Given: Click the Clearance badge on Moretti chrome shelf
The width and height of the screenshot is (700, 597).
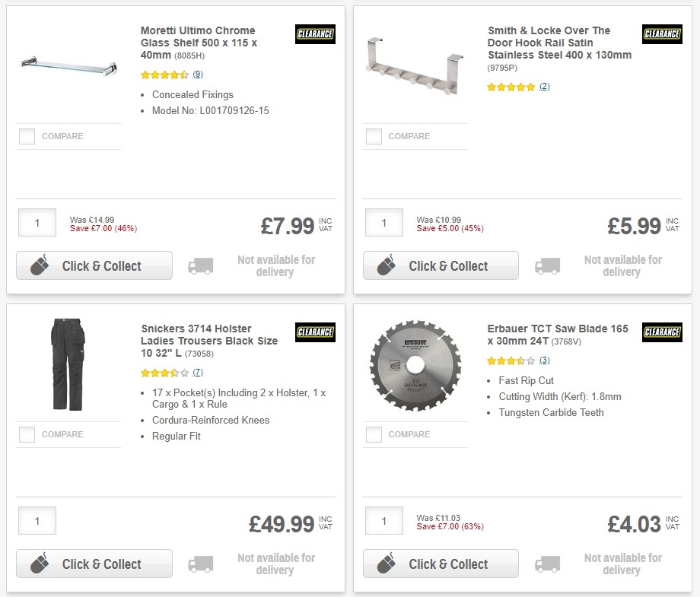Looking at the screenshot, I should pyautogui.click(x=314, y=33).
